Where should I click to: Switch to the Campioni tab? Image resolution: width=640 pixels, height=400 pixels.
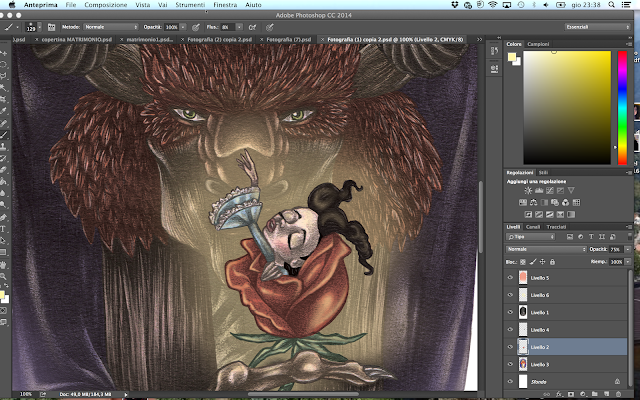click(538, 44)
